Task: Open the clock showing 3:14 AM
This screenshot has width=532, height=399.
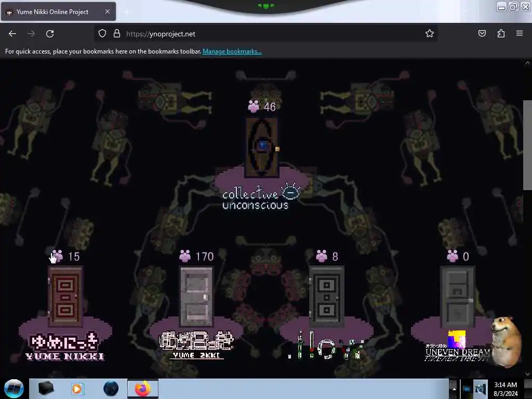Action: [x=506, y=389]
